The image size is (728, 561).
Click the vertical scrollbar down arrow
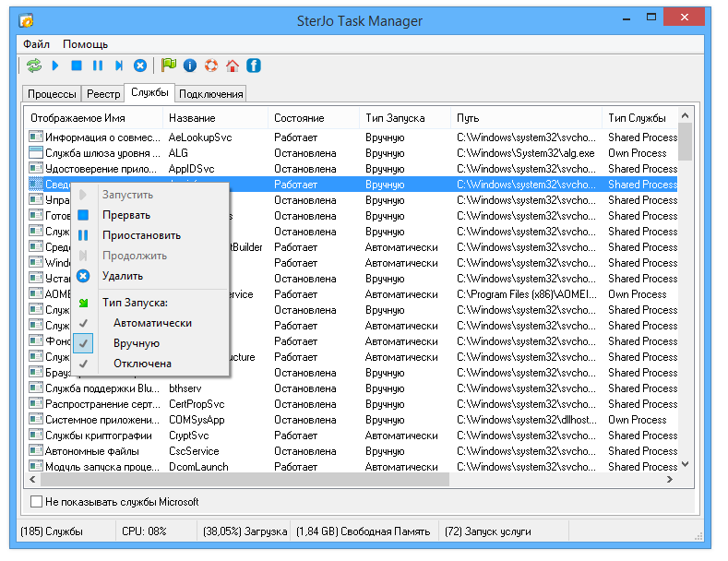pos(685,464)
